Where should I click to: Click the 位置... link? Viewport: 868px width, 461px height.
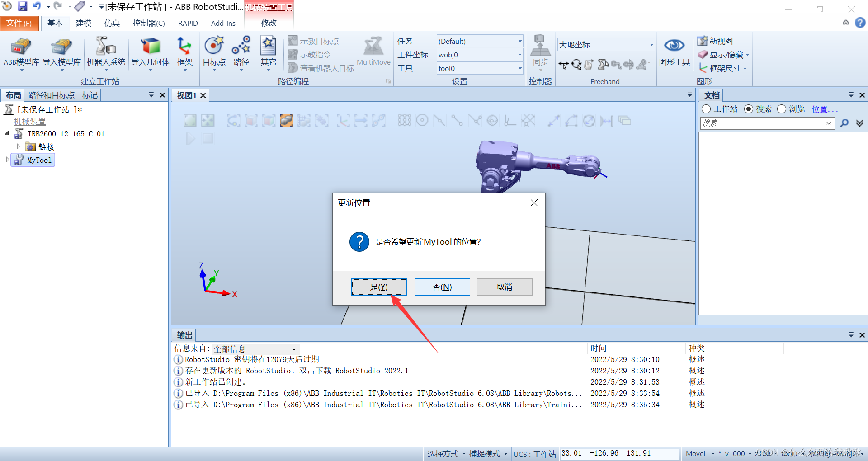(826, 109)
